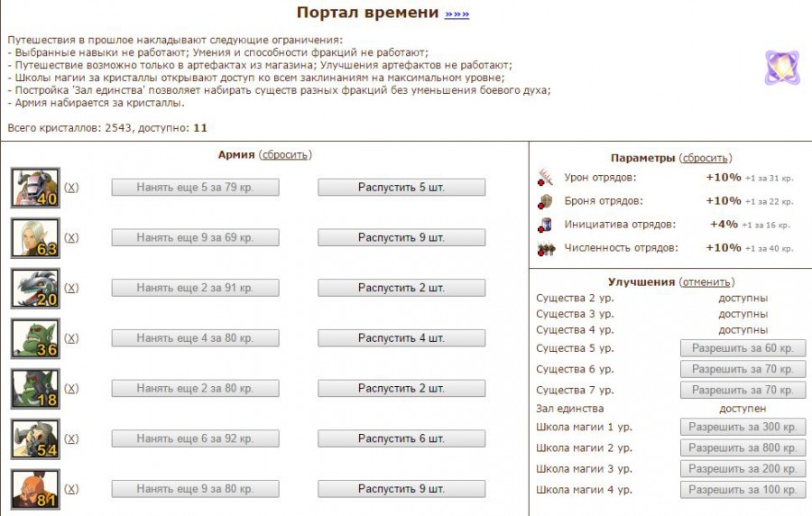Click 'Разрешить за 300 кр.' for magic school 1
This screenshot has width=812, height=516.
tap(743, 427)
